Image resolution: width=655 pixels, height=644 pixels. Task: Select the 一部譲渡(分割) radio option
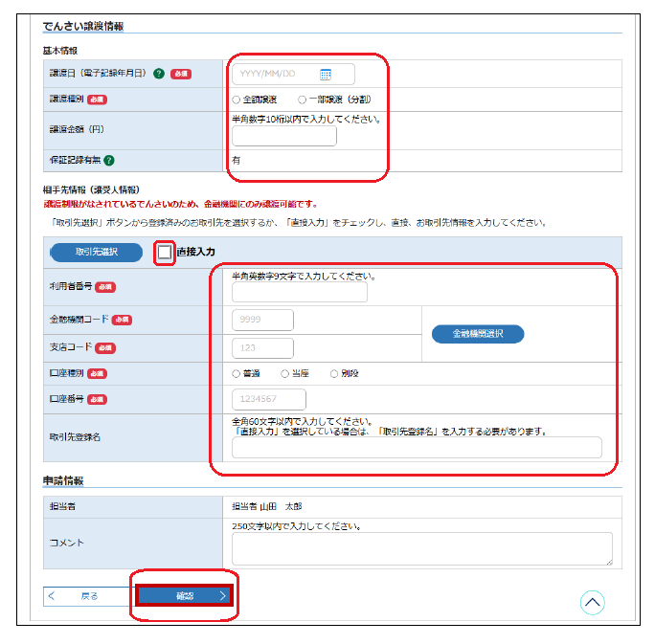(x=303, y=99)
